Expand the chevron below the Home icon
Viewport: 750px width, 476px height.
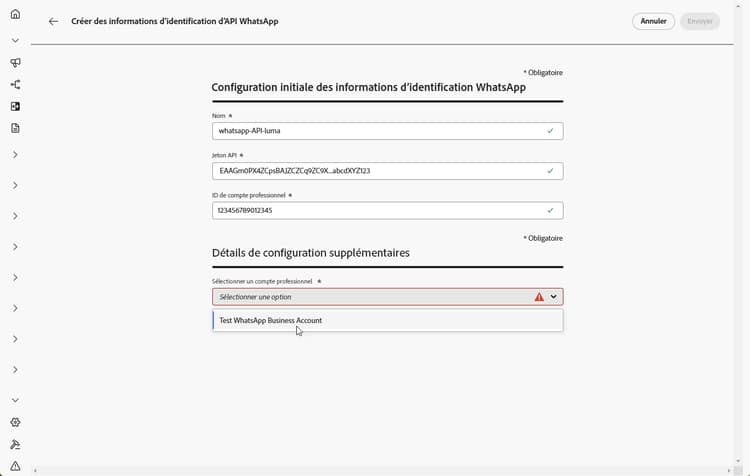tap(15, 41)
